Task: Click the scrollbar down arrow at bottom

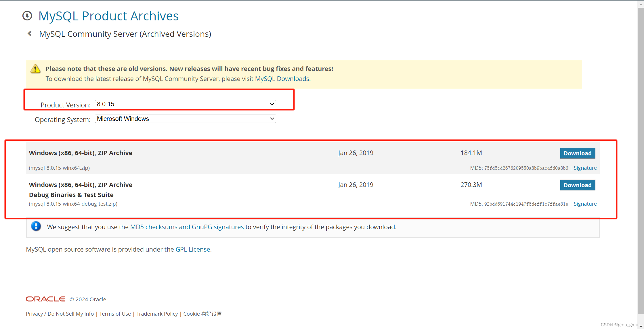Action: pyautogui.click(x=641, y=327)
